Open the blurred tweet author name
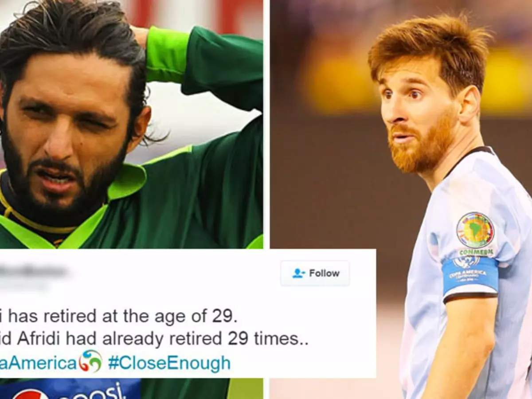This screenshot has width=532, height=399. (33, 270)
